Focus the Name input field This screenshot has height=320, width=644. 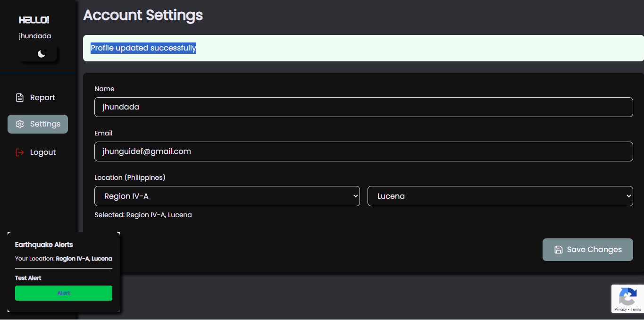(x=364, y=107)
